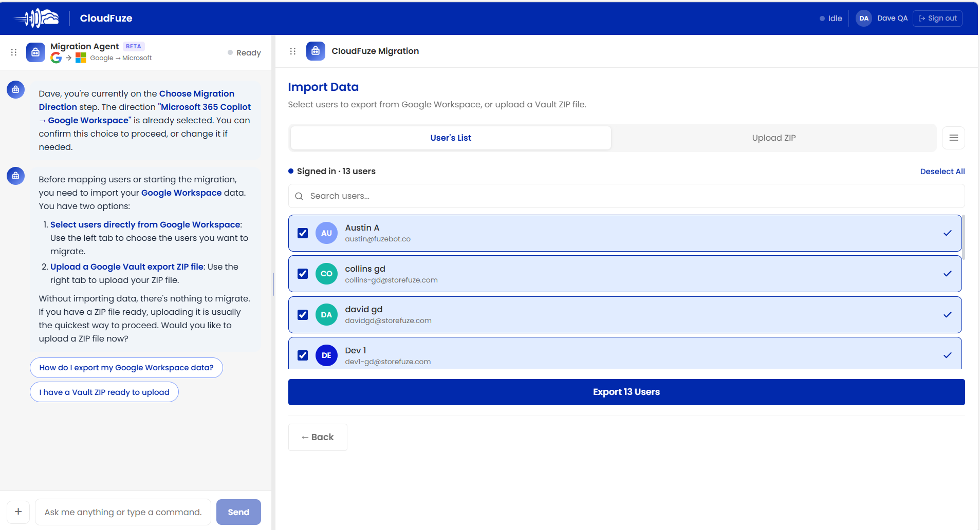This screenshot has width=980, height=530.
Task: Click the CloudFuze Migration panel icon
Action: point(316,51)
